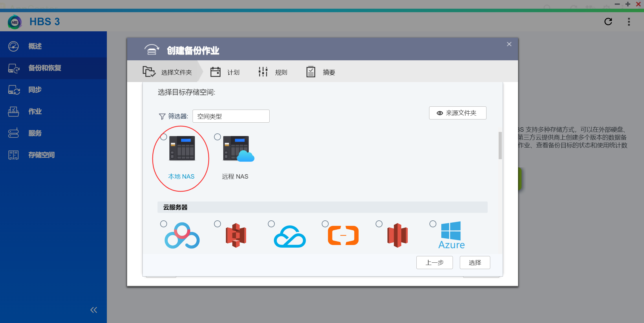Click the Amazon Glacier red icon
Image resolution: width=644 pixels, height=323 pixels.
tap(398, 235)
